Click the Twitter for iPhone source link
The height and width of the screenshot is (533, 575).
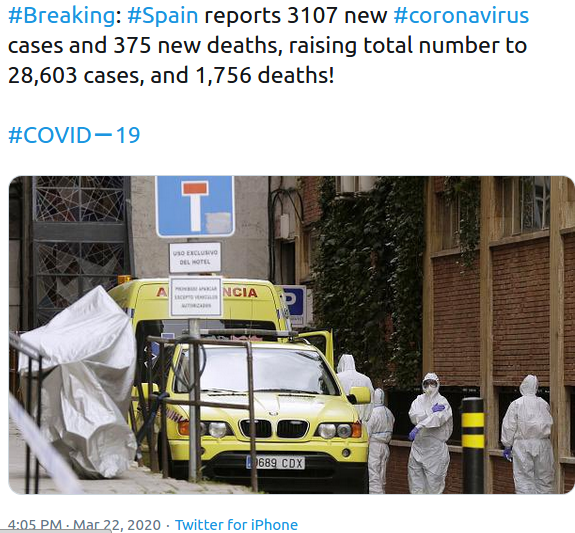tap(236, 525)
